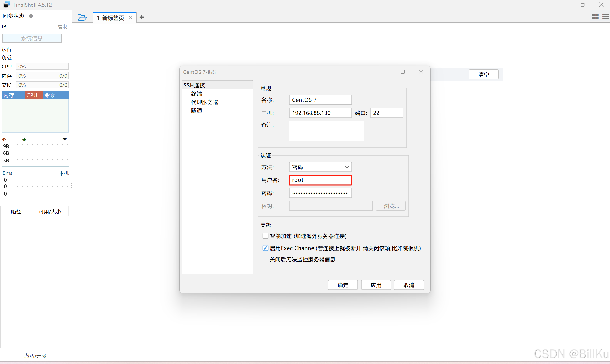Screen dimensions: 610x364
Task: Click the 用户名 field containing root
Action: tap(320, 180)
